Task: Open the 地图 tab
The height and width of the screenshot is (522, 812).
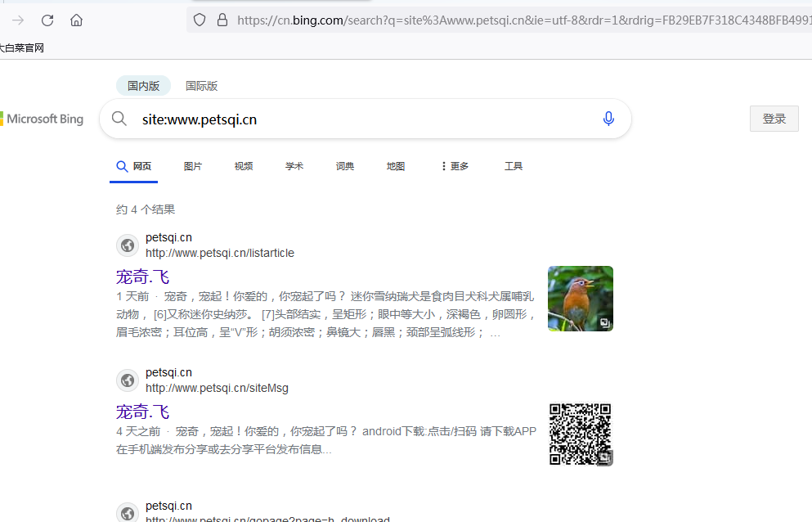Action: (x=396, y=166)
